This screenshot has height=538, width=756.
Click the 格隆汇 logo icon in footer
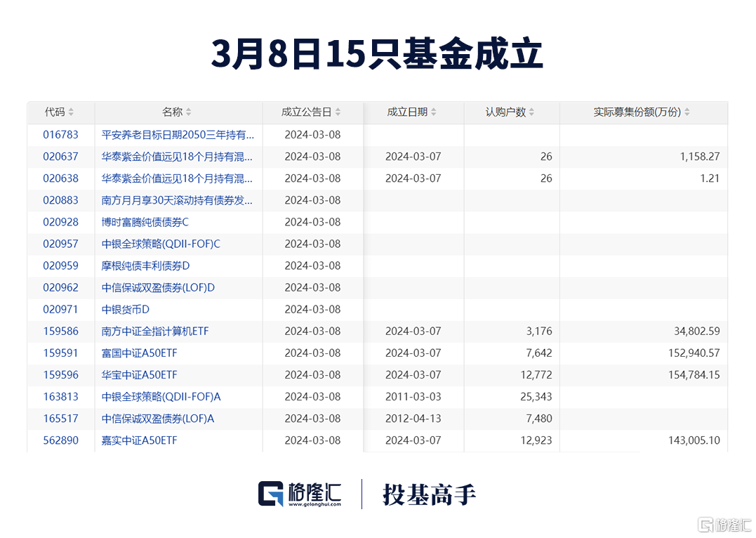270,494
